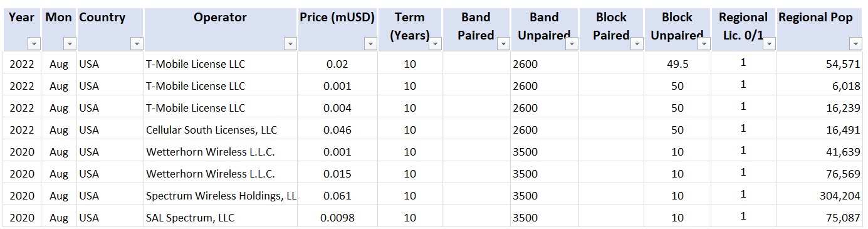Click the Block Unpaired cell 49.5
The width and height of the screenshot is (868, 229).
(677, 64)
